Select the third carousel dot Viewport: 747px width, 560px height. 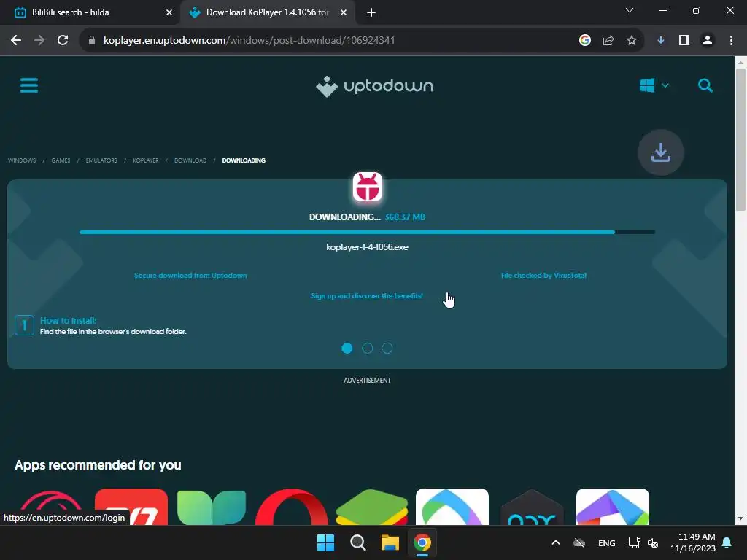(387, 349)
